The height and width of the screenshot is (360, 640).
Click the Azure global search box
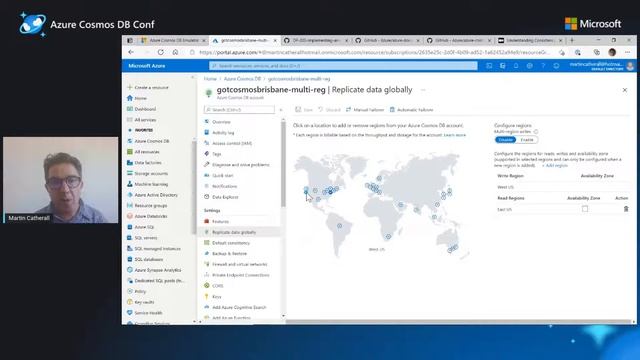pos(343,66)
